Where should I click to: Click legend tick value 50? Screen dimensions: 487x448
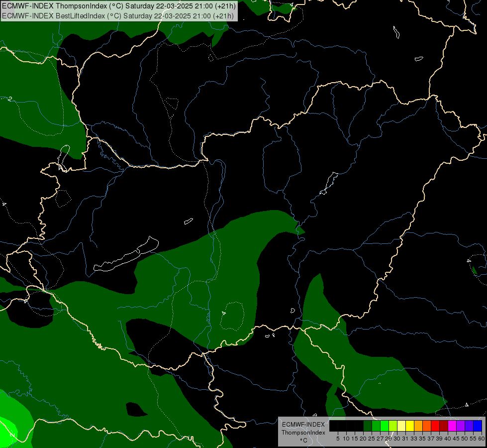click(465, 439)
